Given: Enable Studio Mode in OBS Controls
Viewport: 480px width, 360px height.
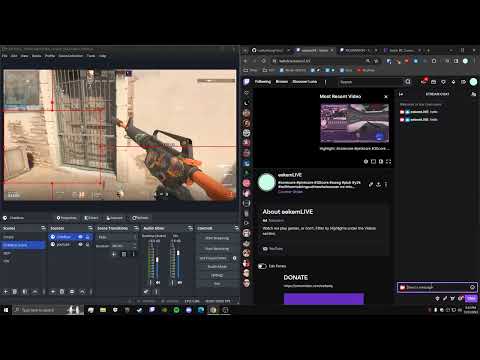Looking at the screenshot, I should pyautogui.click(x=217, y=267).
